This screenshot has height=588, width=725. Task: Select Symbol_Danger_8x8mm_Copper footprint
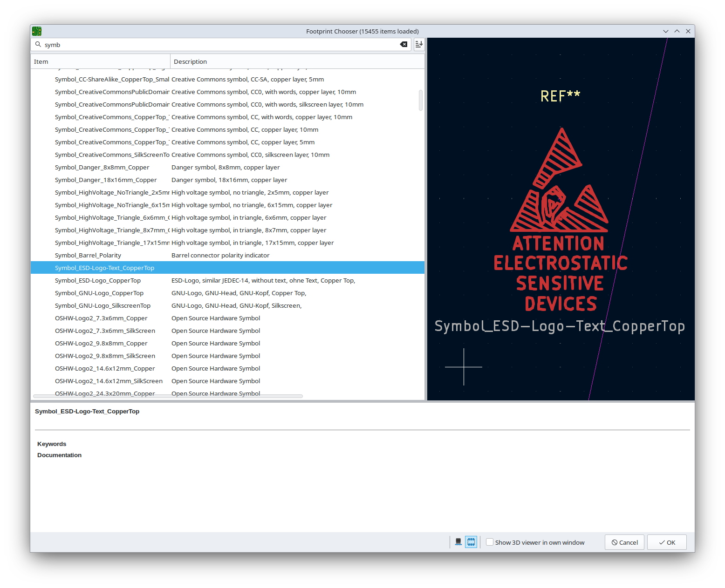227,167
